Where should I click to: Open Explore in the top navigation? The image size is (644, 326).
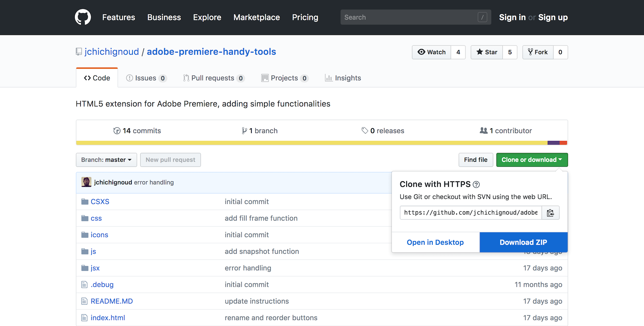pyautogui.click(x=207, y=17)
